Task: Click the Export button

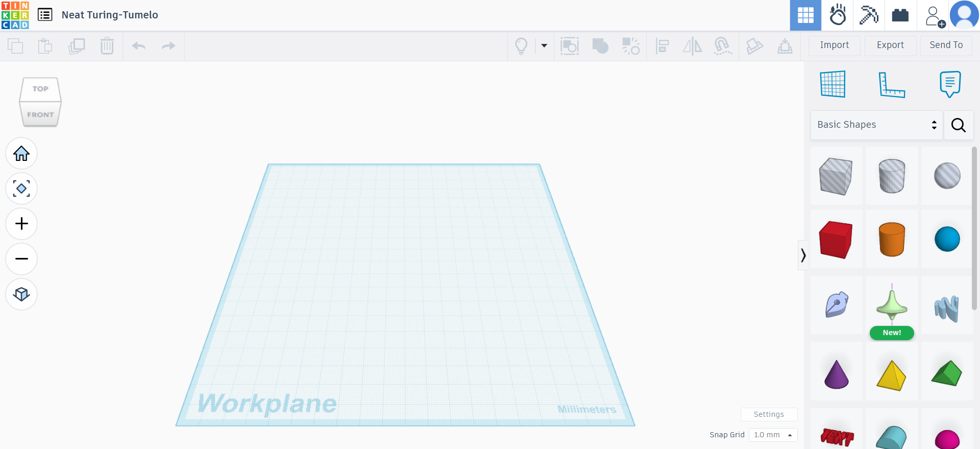Action: point(890,45)
